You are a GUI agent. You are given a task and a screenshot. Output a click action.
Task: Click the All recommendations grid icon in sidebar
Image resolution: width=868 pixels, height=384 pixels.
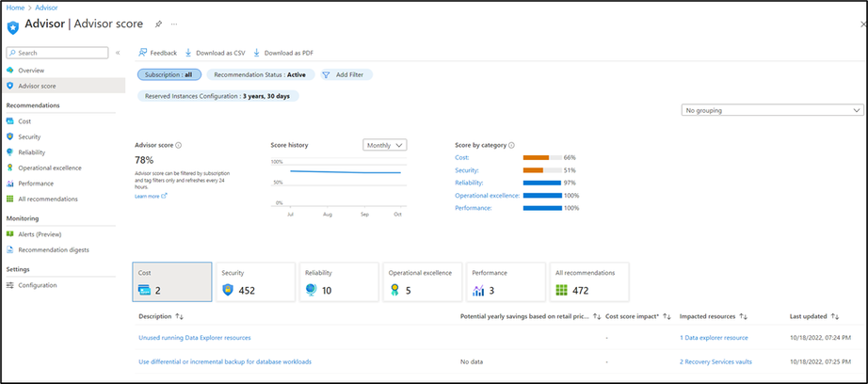(x=10, y=199)
